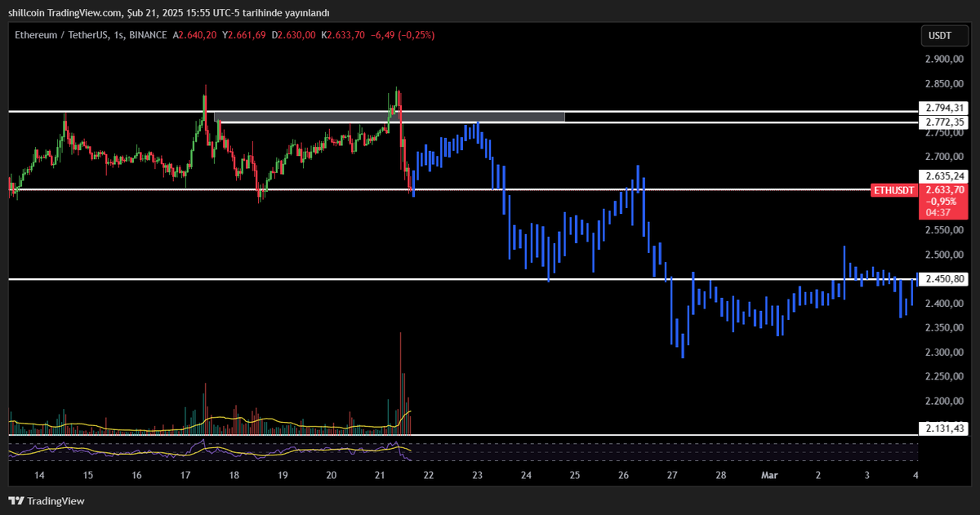Click the Y2.661,69 high value in header
The width and height of the screenshot is (980, 515).
click(245, 35)
